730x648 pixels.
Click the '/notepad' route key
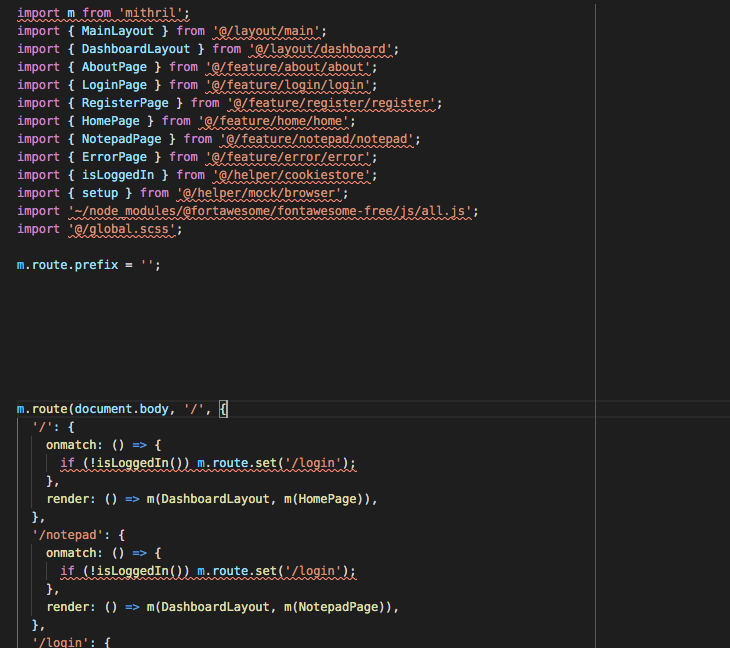(67, 535)
